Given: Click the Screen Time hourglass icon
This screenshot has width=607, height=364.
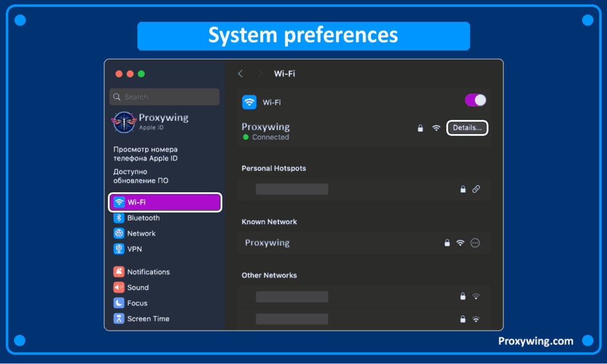Looking at the screenshot, I should pos(119,319).
